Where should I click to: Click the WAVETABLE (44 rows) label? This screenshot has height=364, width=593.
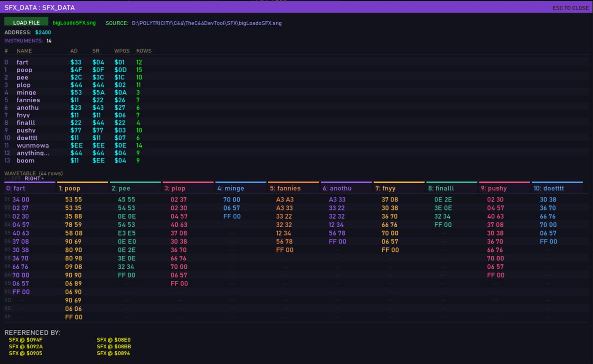tap(34, 173)
